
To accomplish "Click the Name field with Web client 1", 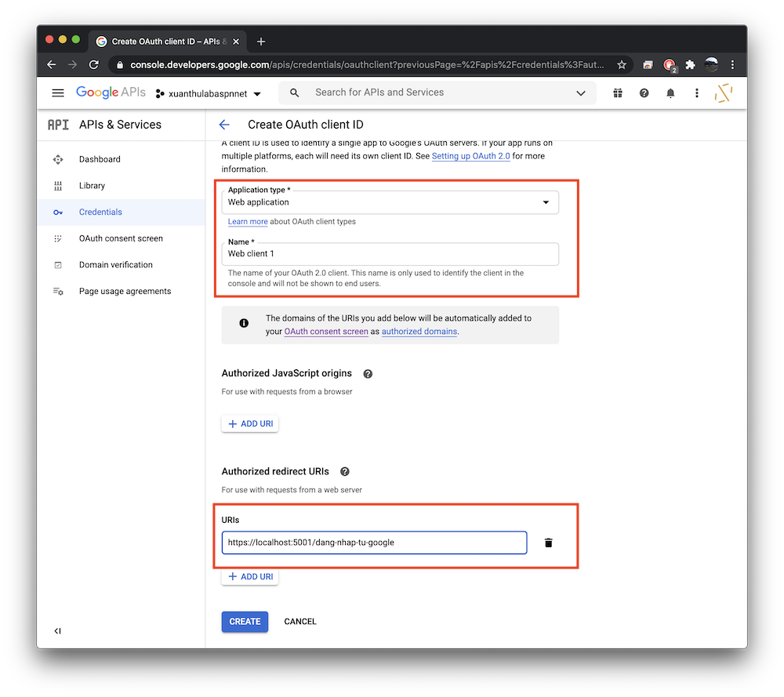I will (x=390, y=254).
